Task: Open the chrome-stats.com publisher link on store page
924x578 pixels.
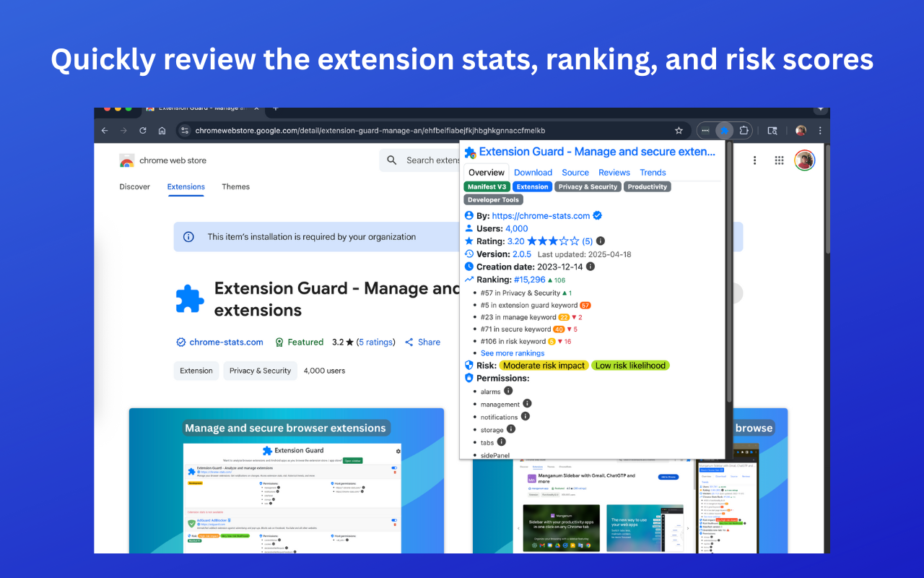Action: tap(226, 342)
